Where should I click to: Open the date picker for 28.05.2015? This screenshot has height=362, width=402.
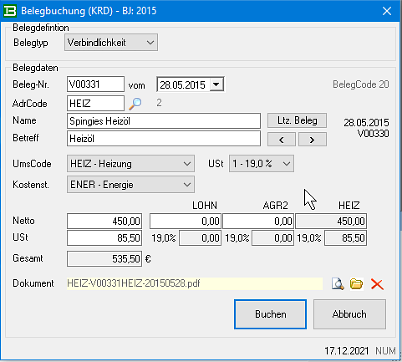(216, 85)
